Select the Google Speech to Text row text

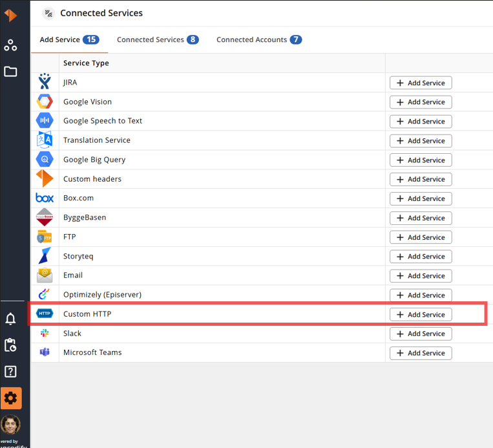pos(103,121)
